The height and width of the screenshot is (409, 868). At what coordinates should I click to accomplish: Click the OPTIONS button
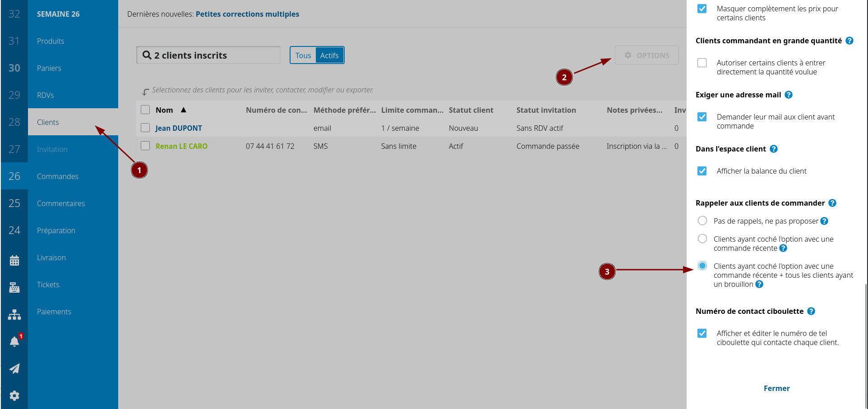click(x=647, y=55)
